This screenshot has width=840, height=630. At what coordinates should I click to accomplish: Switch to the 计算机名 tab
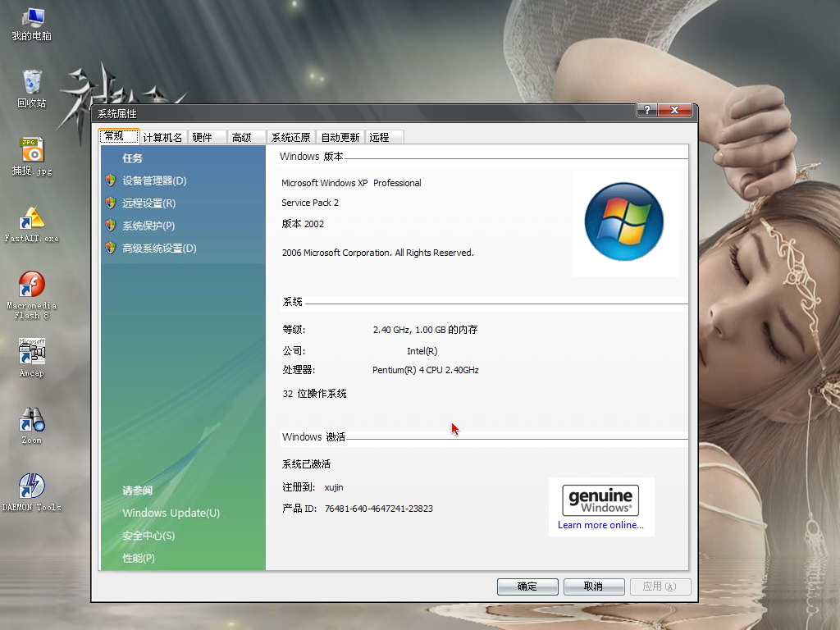point(163,138)
